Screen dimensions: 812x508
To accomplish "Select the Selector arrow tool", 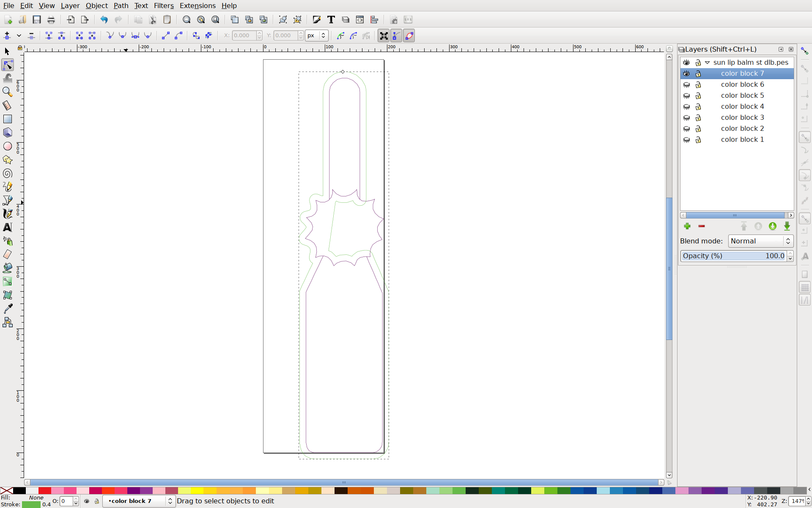I will pos(7,52).
